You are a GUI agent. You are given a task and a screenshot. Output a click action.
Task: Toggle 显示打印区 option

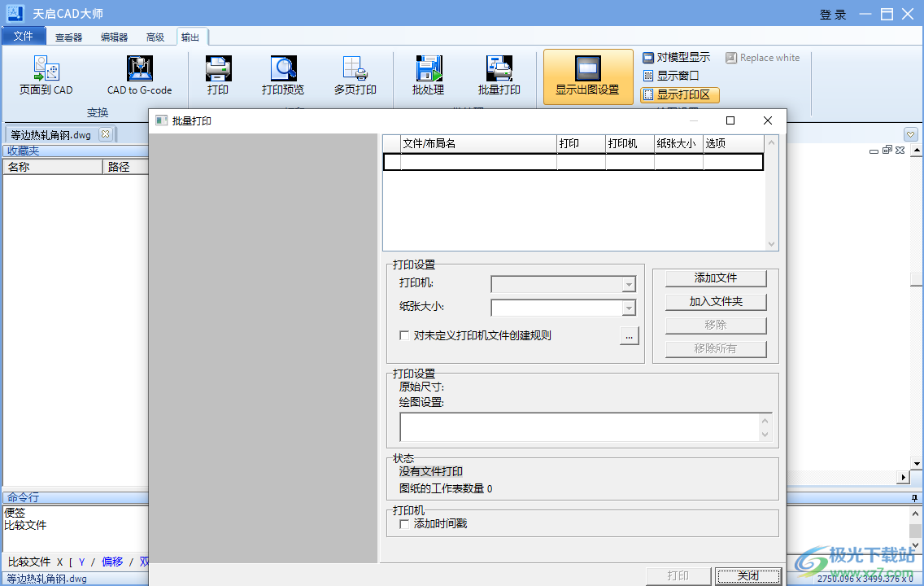point(680,94)
